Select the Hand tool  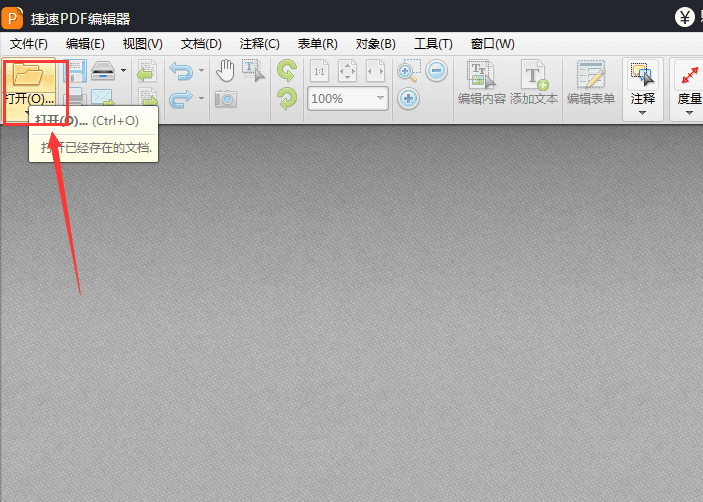(226, 71)
